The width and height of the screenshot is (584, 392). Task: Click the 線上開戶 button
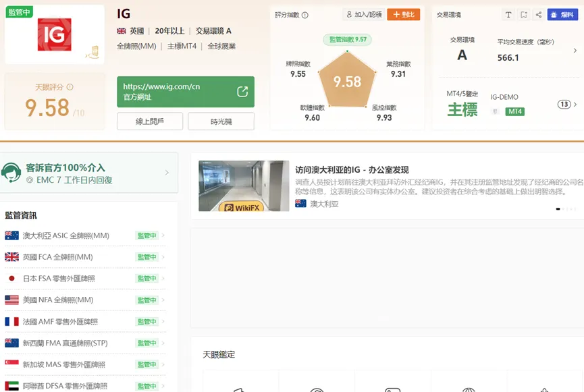tap(150, 121)
